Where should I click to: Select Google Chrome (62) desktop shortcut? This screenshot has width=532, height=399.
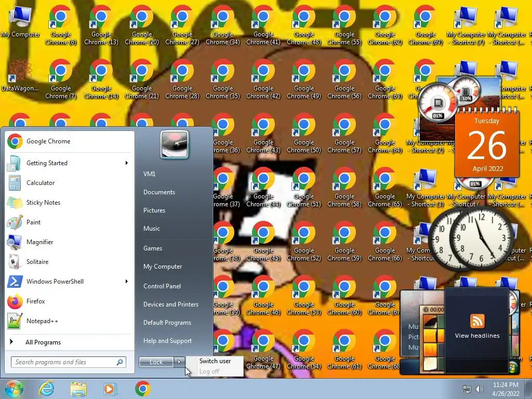(x=385, y=25)
